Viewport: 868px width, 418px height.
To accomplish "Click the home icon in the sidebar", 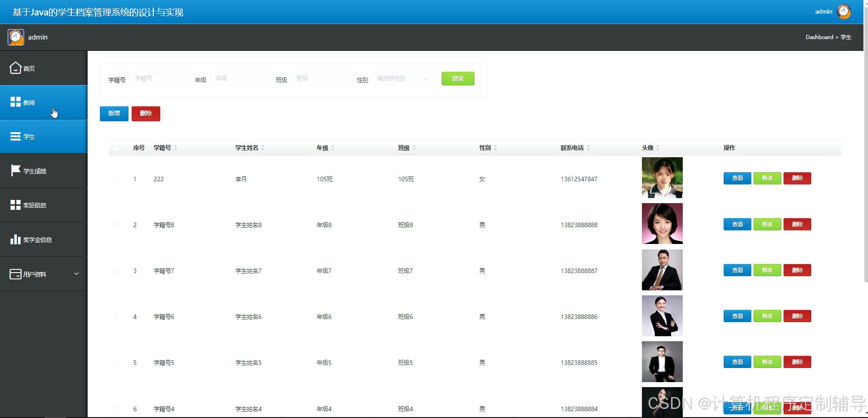I will click(15, 68).
